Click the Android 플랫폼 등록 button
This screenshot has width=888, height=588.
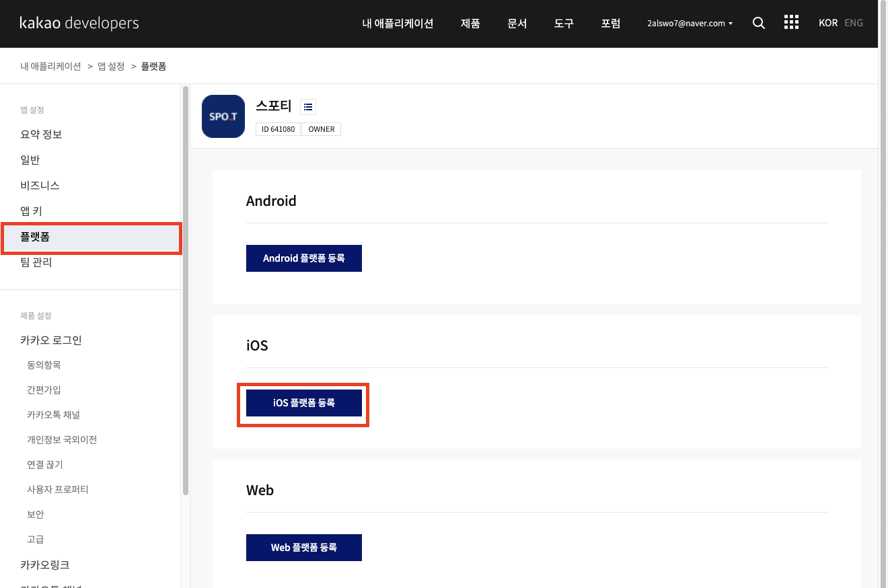tap(304, 258)
